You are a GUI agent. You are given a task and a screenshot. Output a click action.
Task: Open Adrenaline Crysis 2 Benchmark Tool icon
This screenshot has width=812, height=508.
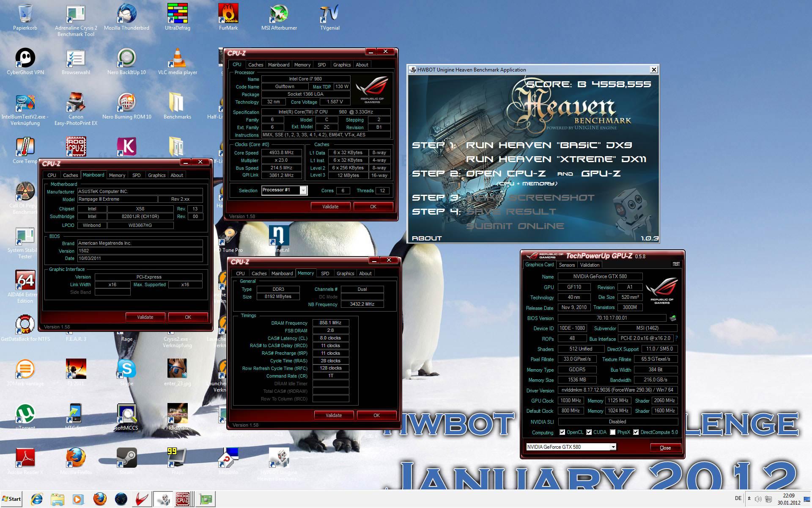point(76,14)
